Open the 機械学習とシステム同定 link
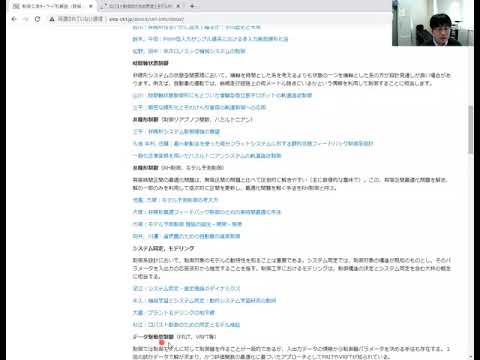The image size is (480, 360). (204, 300)
